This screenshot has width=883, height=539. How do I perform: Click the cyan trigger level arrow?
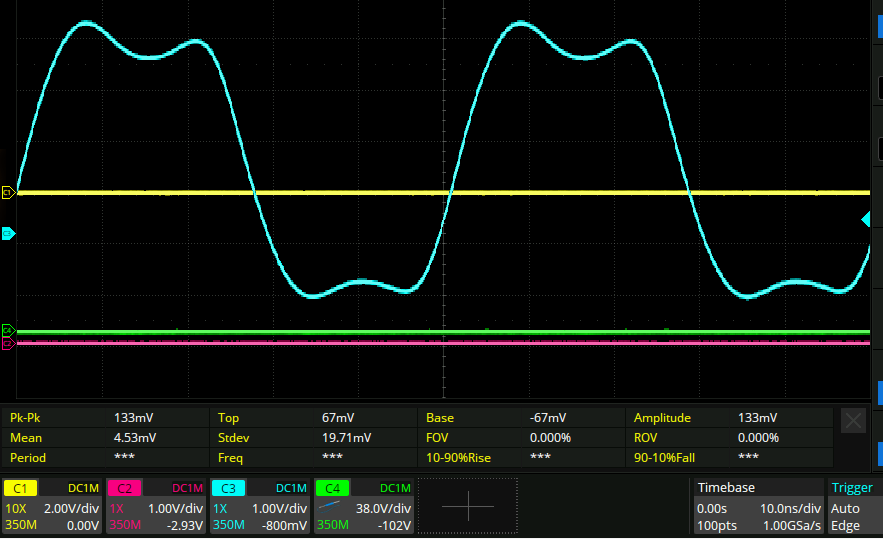click(x=866, y=219)
